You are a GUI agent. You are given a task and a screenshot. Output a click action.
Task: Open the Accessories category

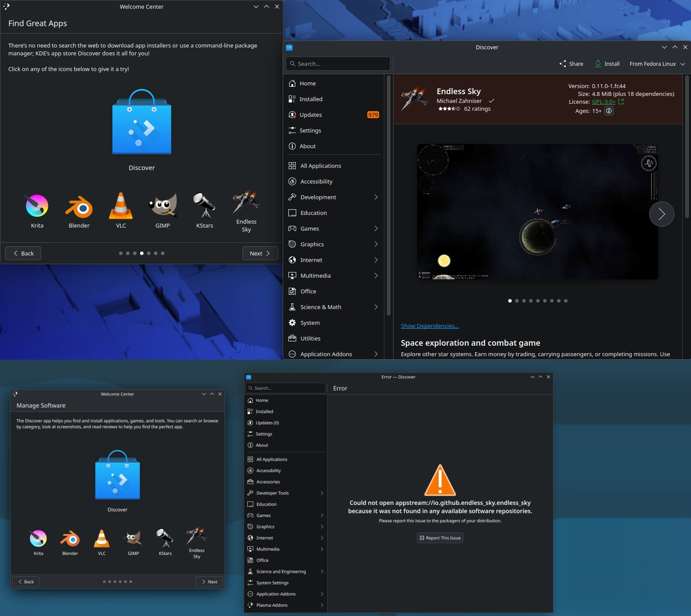pyautogui.click(x=286, y=482)
